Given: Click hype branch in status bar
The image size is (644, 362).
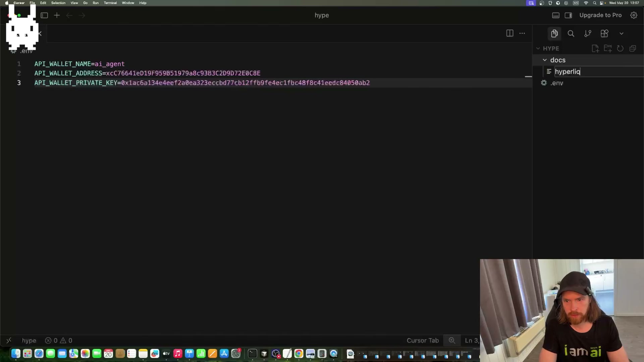Looking at the screenshot, I should click(29, 341).
